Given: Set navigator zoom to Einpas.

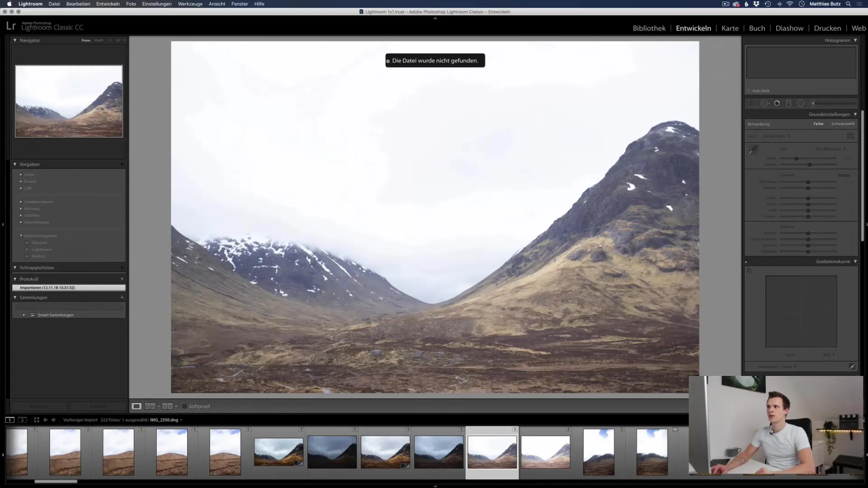Looking at the screenshot, I should click(86, 40).
